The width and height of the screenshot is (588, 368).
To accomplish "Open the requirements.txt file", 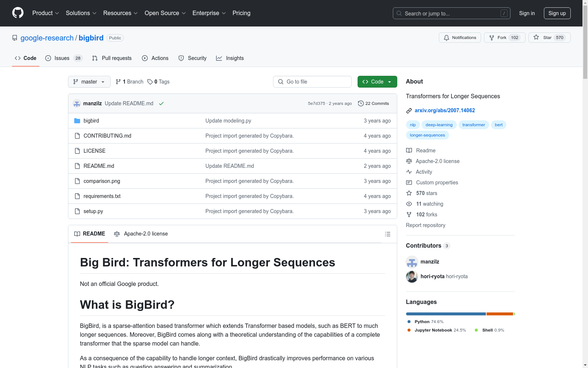I will [102, 196].
